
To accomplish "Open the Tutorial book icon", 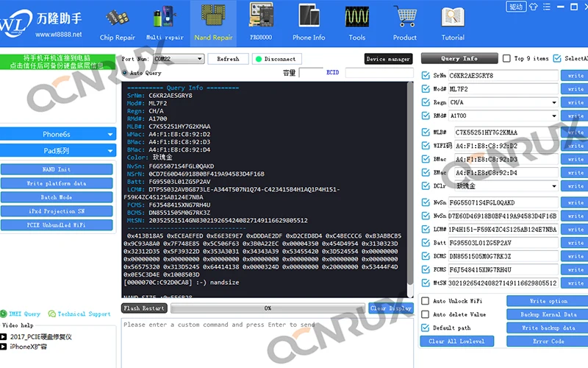I will [x=453, y=24].
